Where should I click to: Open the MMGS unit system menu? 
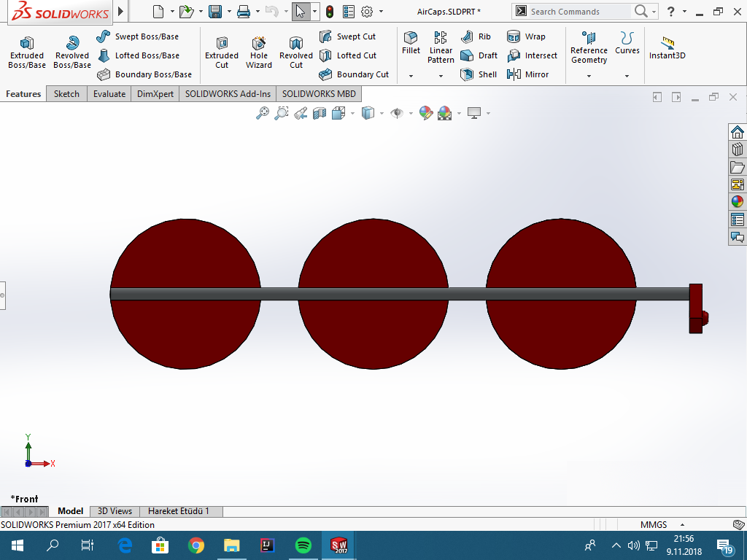click(x=662, y=524)
